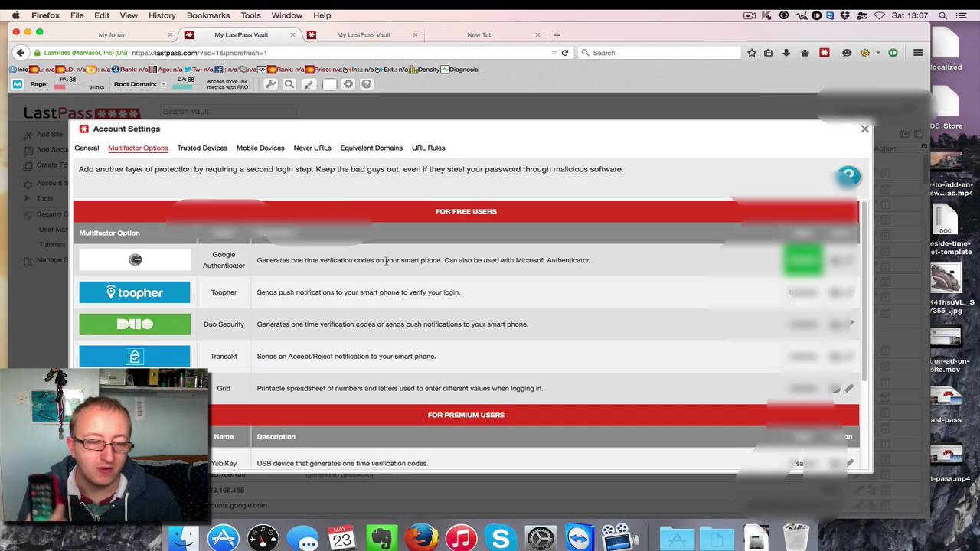The image size is (980, 551).
Task: Open the Firefox downloads arrow
Action: click(x=786, y=53)
